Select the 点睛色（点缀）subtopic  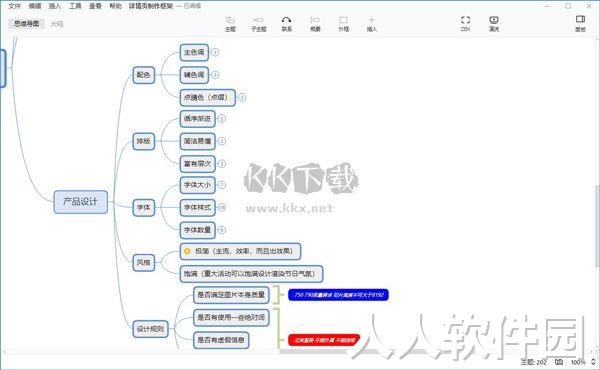pos(207,98)
